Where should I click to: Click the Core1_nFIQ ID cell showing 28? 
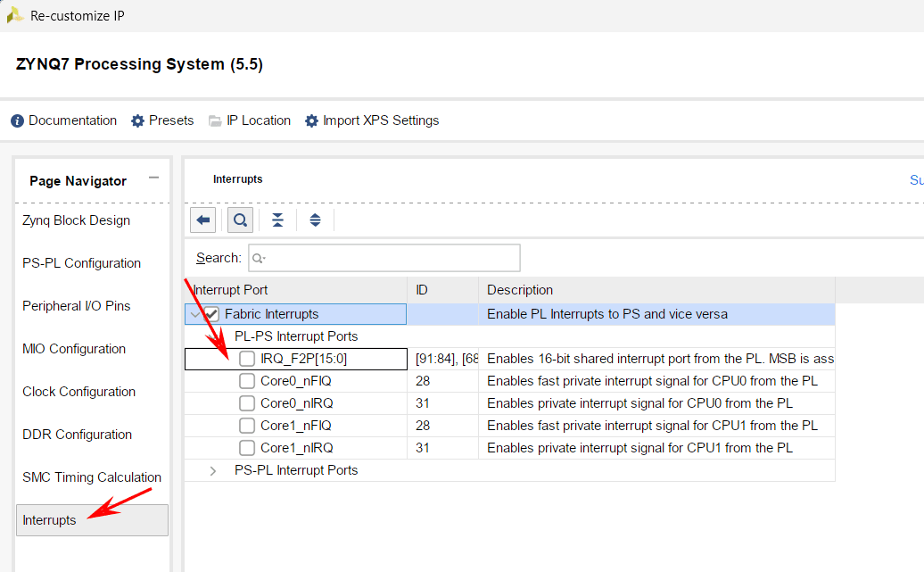(x=443, y=426)
